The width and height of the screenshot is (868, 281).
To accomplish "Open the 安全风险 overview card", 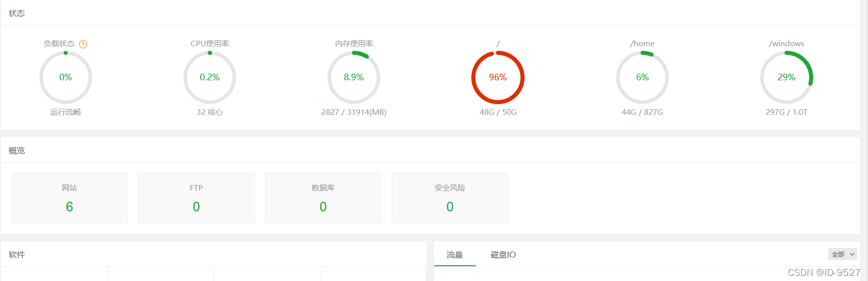I will click(450, 198).
